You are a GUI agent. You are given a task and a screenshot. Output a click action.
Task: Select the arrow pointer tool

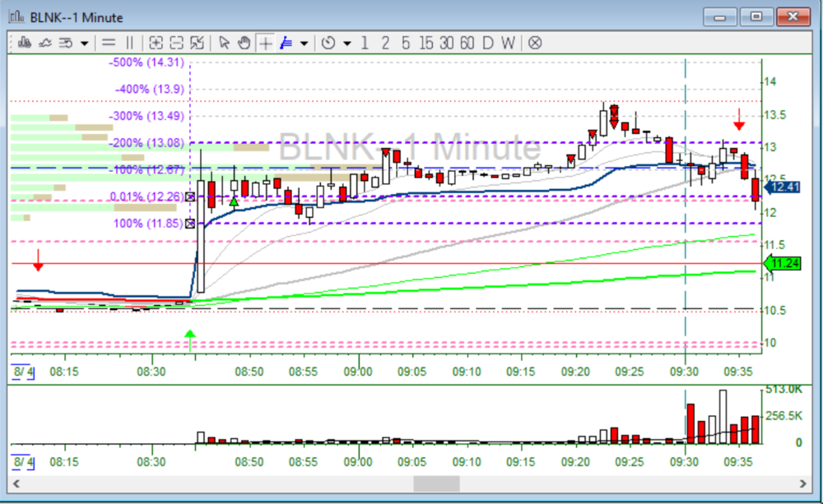[x=224, y=43]
